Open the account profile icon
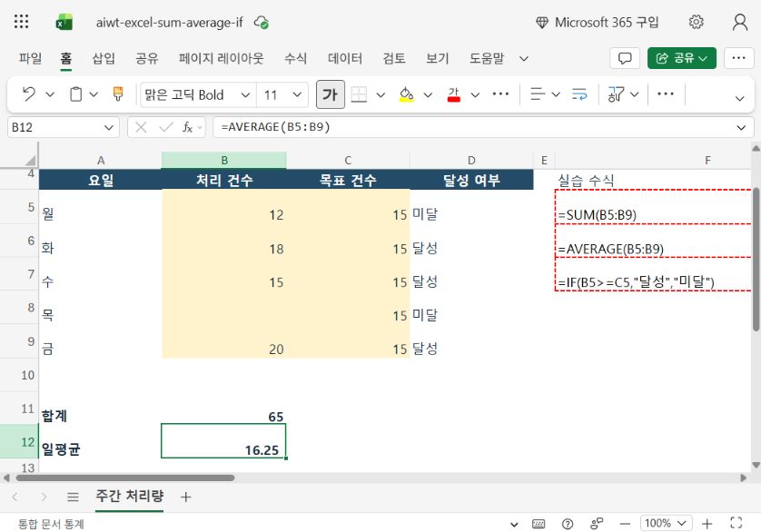Screen dimensions: 761x532 click(x=739, y=22)
